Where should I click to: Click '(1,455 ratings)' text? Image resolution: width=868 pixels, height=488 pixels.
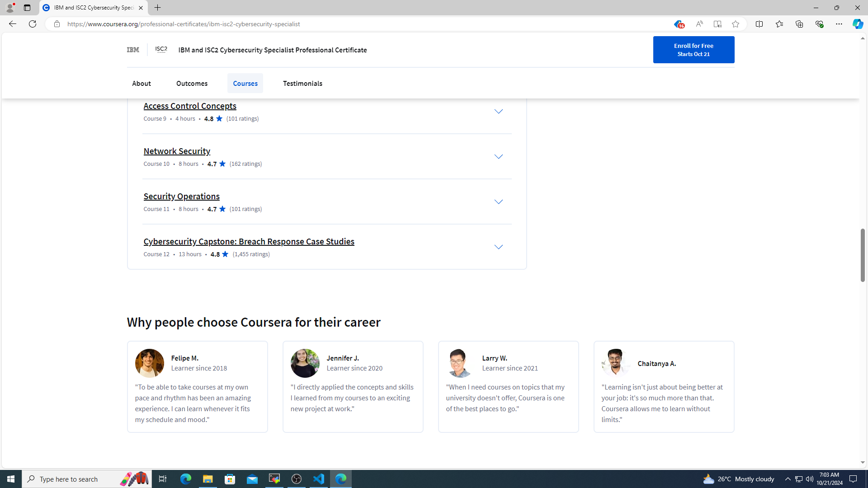pyautogui.click(x=251, y=254)
